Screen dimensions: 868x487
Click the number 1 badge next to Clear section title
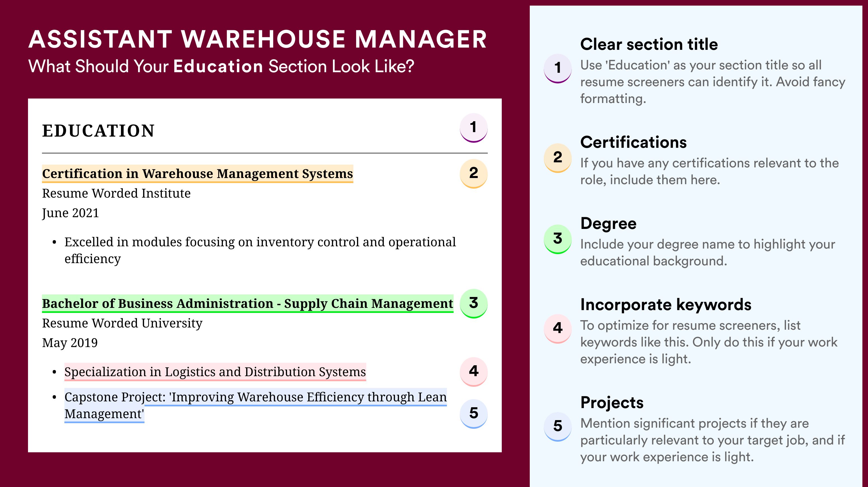pos(558,68)
